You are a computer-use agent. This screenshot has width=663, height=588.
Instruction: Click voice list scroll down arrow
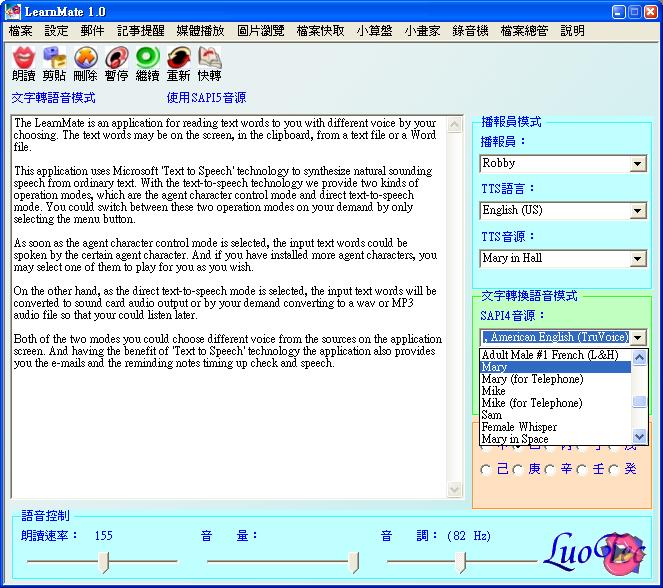click(639, 436)
